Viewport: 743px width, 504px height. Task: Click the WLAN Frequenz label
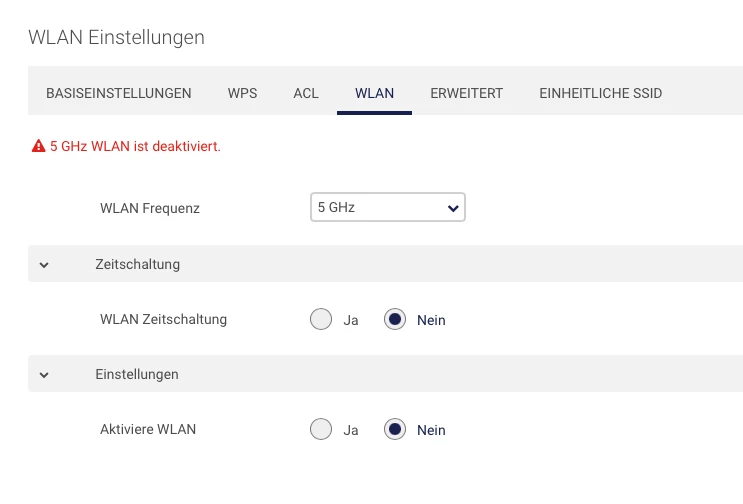click(150, 208)
